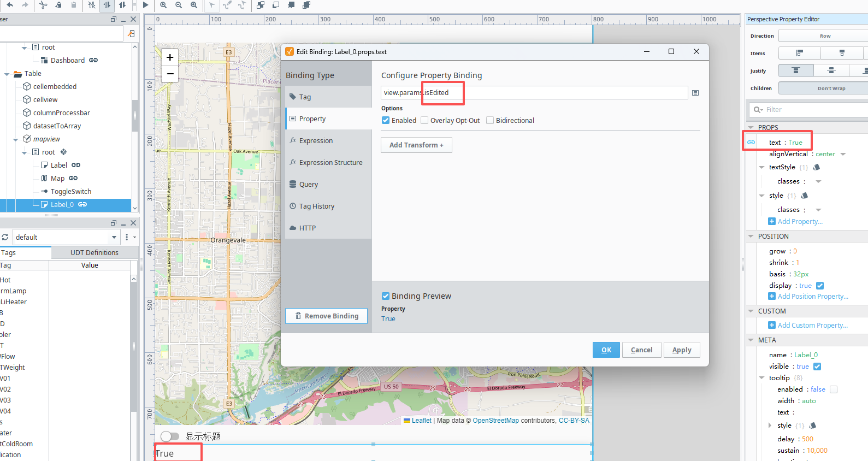Click the map zoom out minus button
The height and width of the screenshot is (461, 868).
click(170, 73)
